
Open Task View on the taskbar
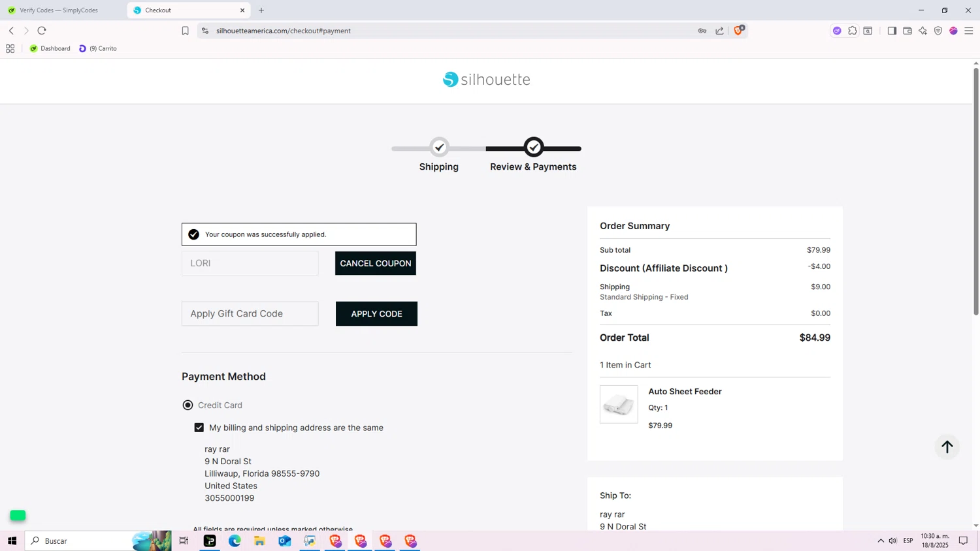click(184, 541)
